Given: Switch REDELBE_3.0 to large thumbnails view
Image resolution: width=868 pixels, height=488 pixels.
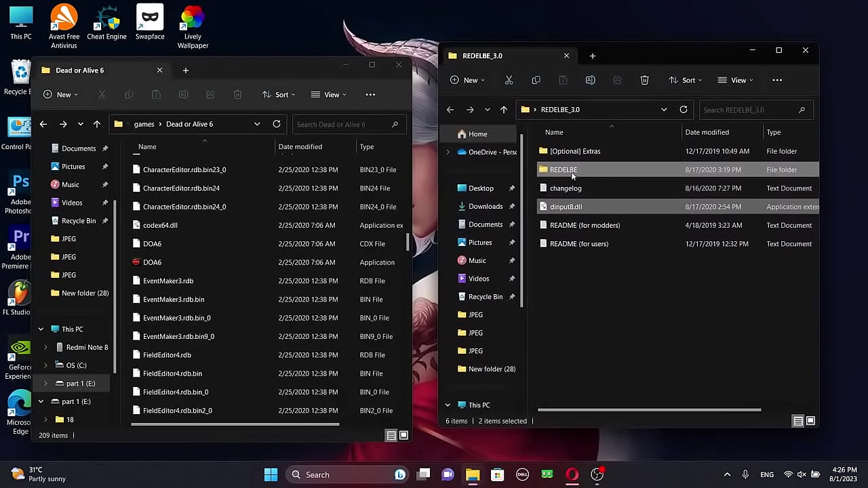Looking at the screenshot, I should tap(810, 421).
